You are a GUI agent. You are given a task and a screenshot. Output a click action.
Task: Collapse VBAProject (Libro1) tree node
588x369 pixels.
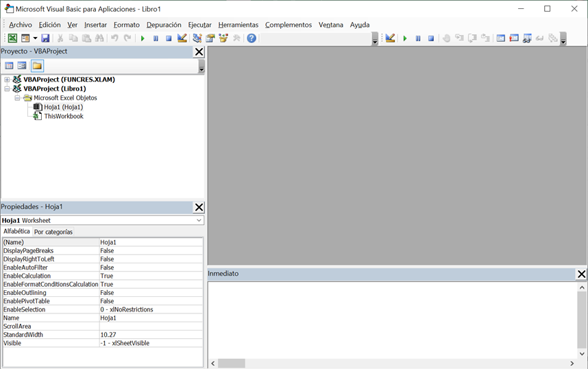(x=7, y=88)
